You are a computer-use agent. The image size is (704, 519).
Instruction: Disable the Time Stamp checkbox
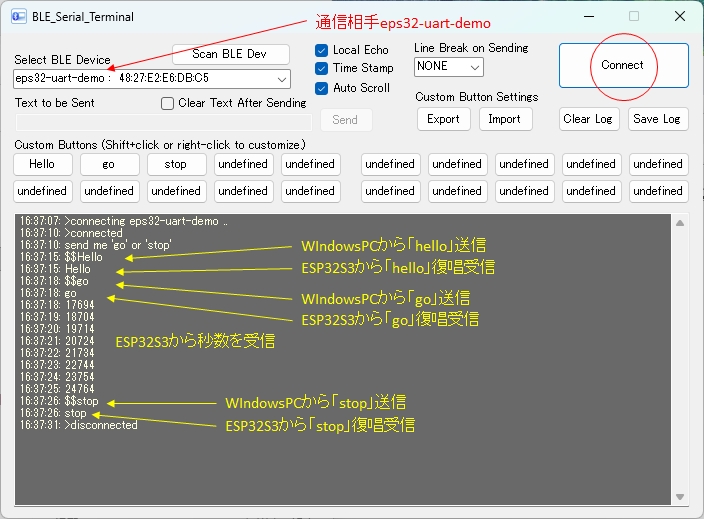322,68
